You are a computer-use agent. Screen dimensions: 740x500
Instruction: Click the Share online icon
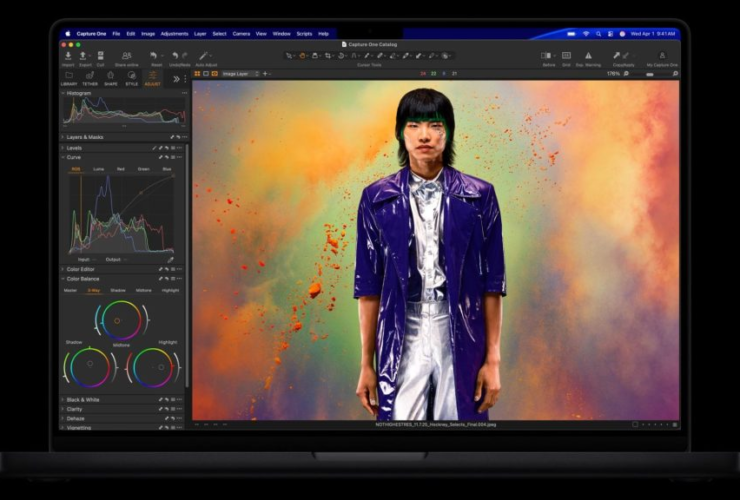point(127,57)
